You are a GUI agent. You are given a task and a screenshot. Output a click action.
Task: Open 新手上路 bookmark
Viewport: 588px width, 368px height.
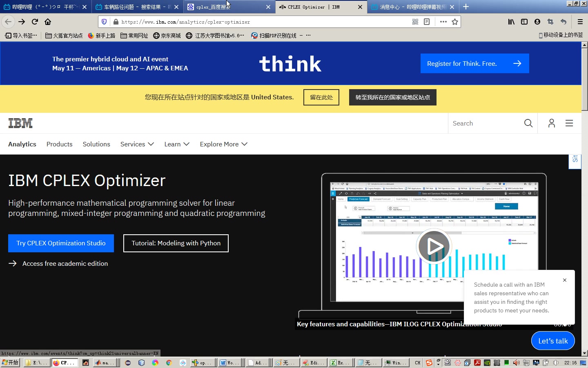pyautogui.click(x=102, y=36)
